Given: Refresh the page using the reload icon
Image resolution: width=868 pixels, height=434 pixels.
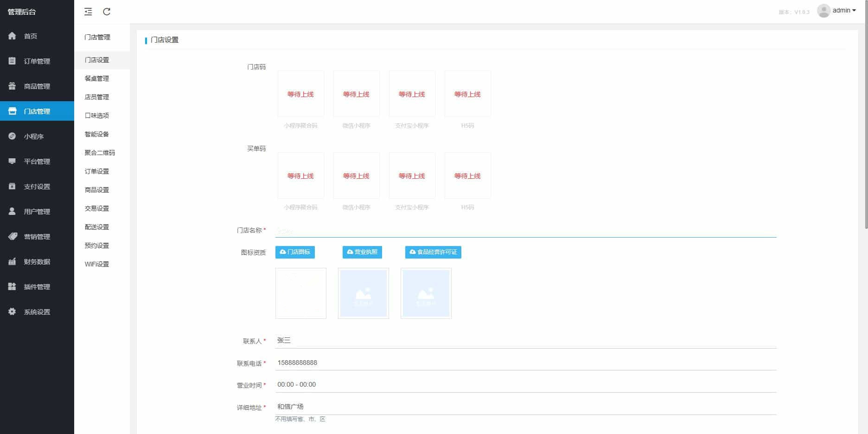Looking at the screenshot, I should tap(107, 12).
